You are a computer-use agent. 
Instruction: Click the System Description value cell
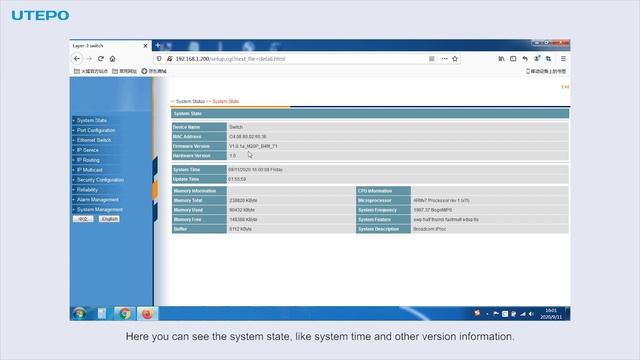point(490,229)
